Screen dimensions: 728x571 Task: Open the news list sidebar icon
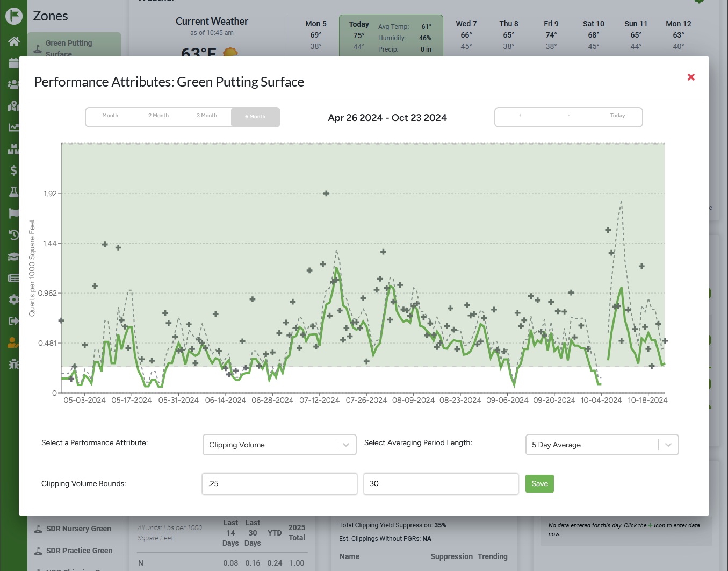[14, 278]
